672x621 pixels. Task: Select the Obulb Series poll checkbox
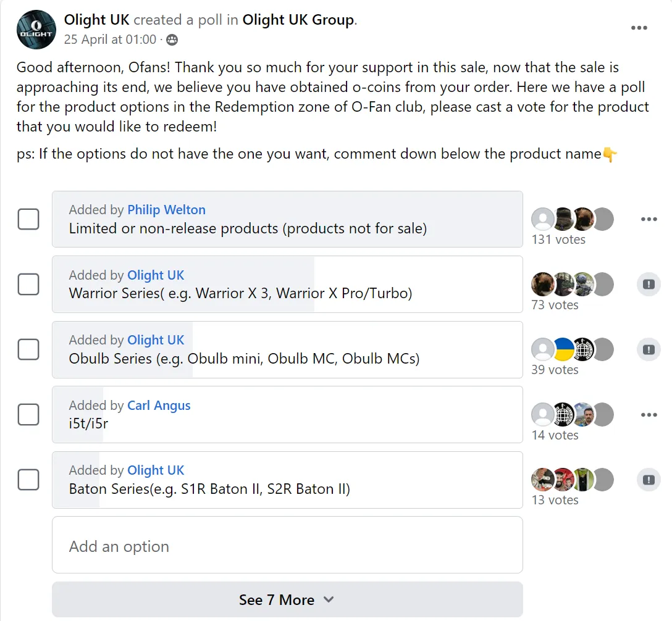(28, 349)
